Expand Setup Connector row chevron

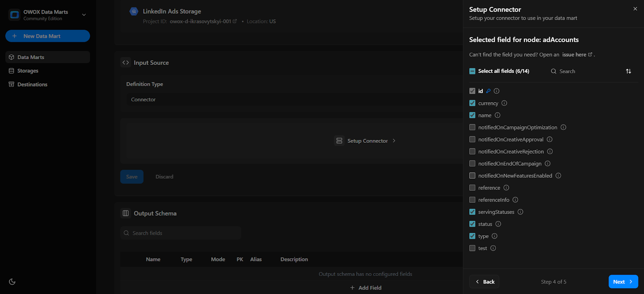394,141
